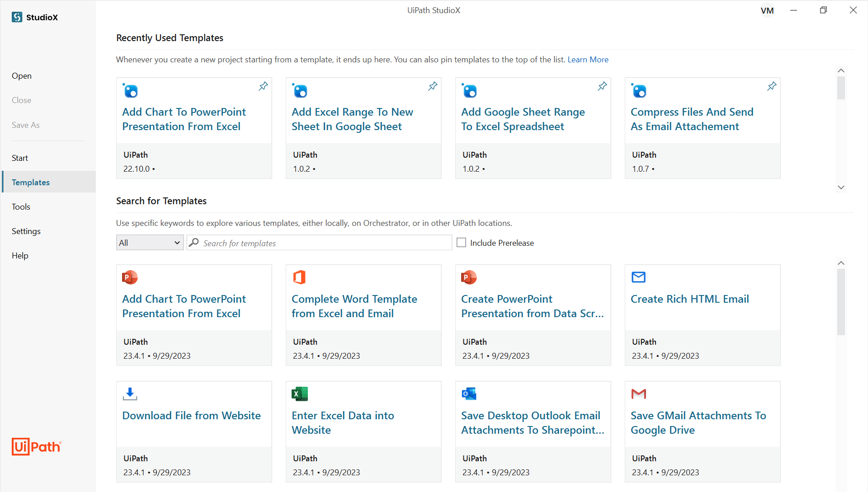Pin Compress Files And Send template
Screen dimensions: 868x492
pos(772,86)
